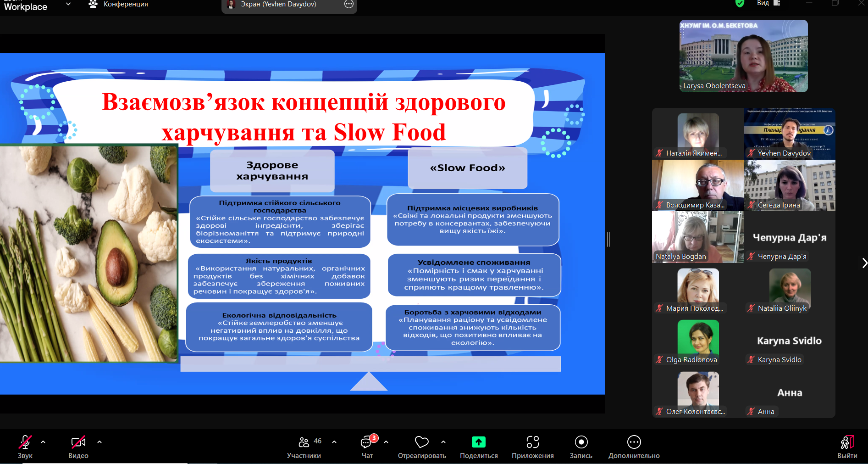Click muted mic icon for Olga Radionova

(x=659, y=360)
